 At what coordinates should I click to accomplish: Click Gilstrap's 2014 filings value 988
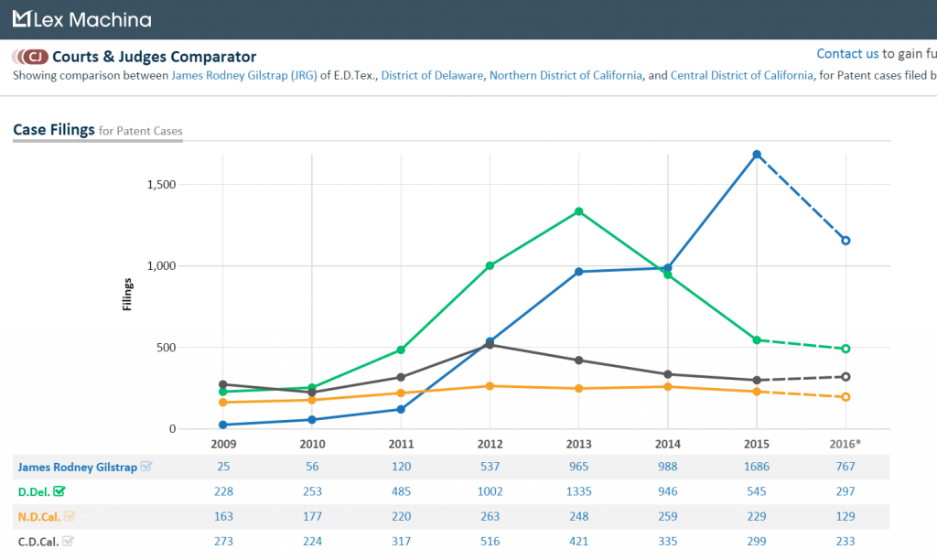click(667, 466)
